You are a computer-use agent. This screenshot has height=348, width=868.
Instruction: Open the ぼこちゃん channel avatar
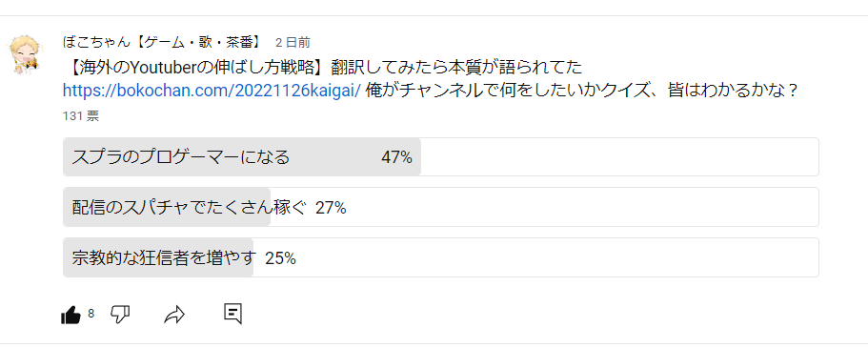[x=25, y=56]
